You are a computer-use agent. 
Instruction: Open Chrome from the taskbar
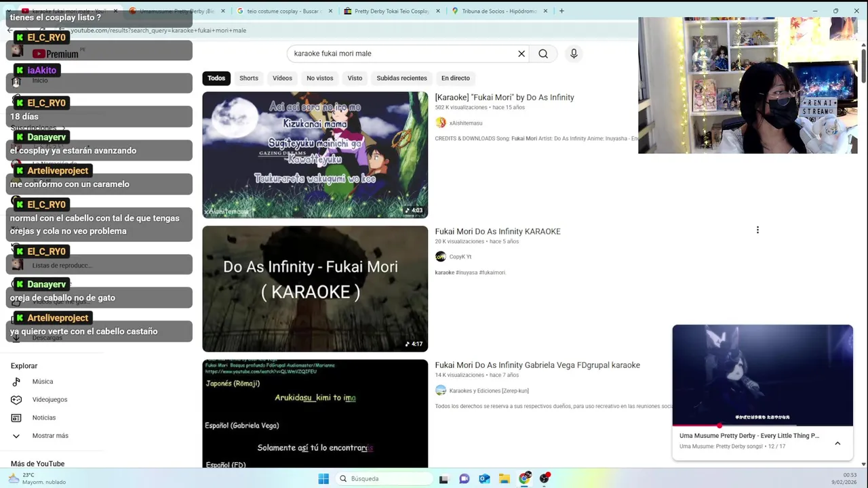[525, 479]
